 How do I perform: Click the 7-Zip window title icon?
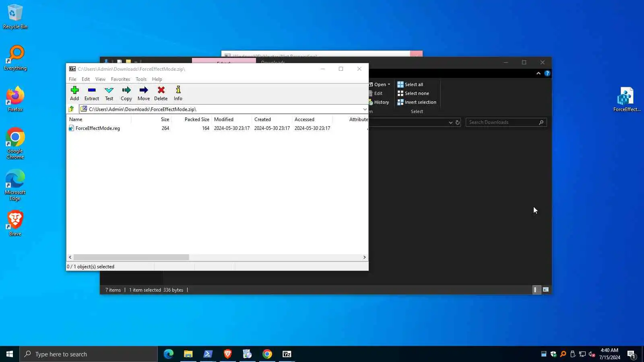tap(72, 69)
